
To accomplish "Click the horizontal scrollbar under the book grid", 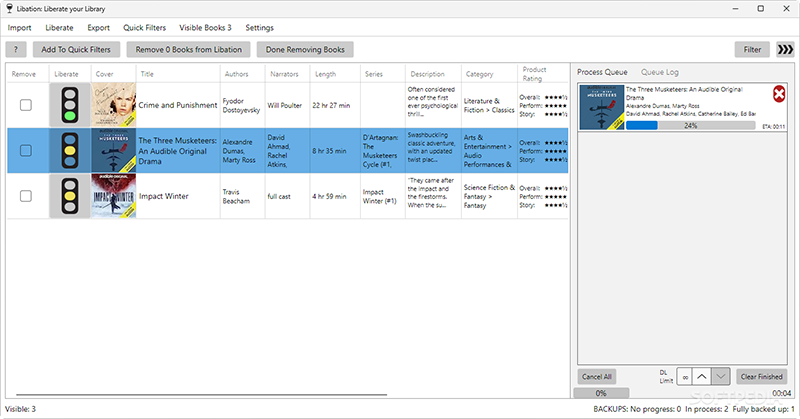I will point(201,395).
